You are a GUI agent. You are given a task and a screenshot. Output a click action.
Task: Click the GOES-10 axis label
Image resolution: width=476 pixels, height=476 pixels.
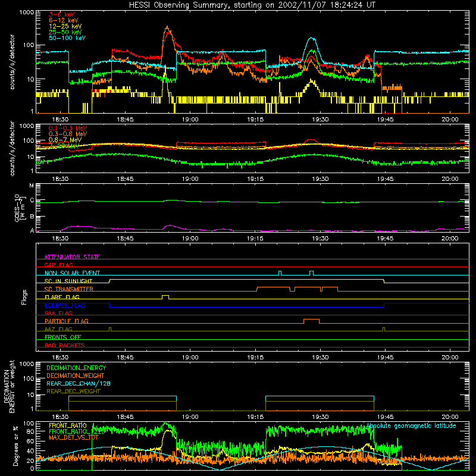tap(19, 208)
